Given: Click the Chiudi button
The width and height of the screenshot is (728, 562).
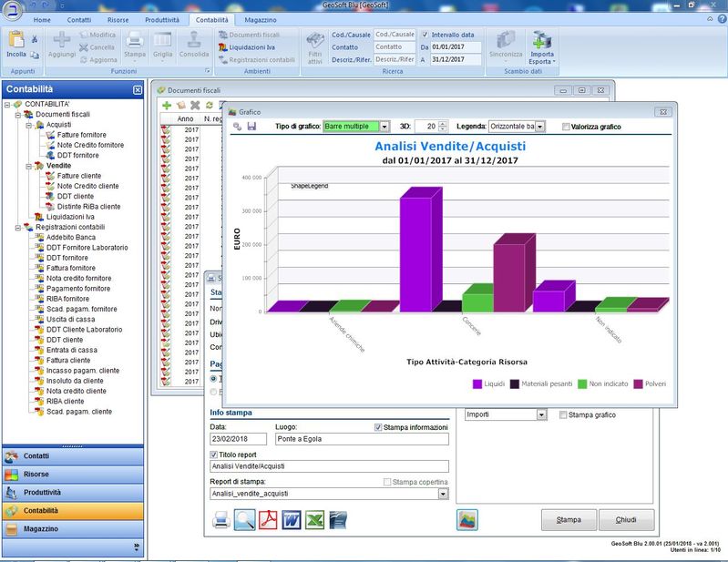Looking at the screenshot, I should [x=626, y=519].
